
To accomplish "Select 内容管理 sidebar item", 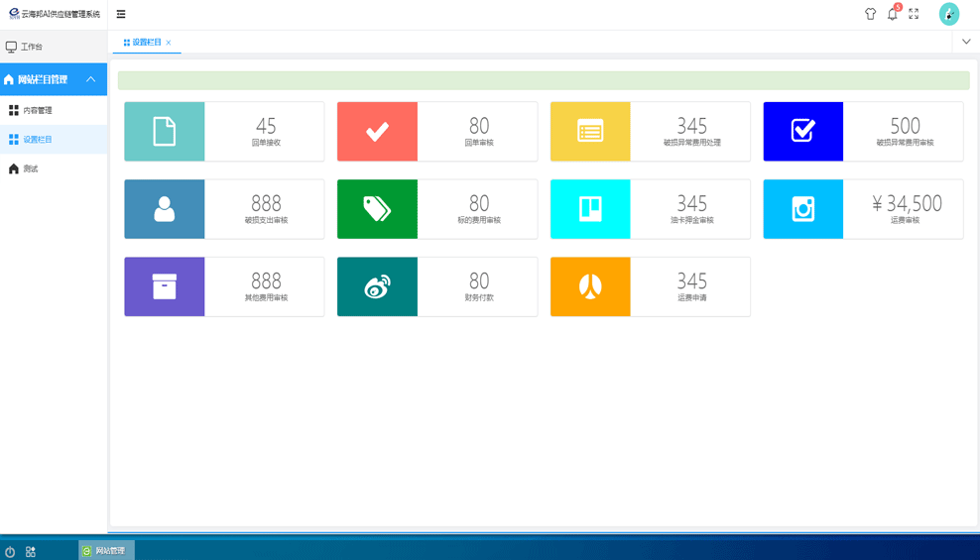I will [x=38, y=110].
